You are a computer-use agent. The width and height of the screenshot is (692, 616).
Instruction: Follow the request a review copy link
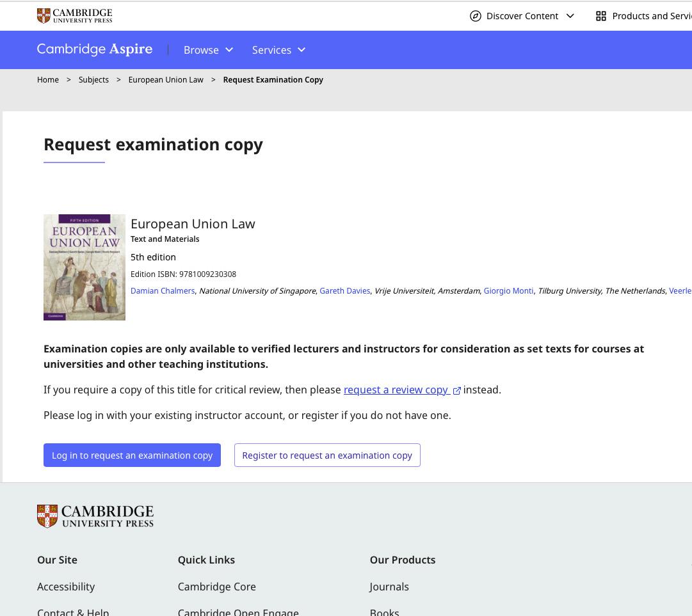[x=396, y=390]
